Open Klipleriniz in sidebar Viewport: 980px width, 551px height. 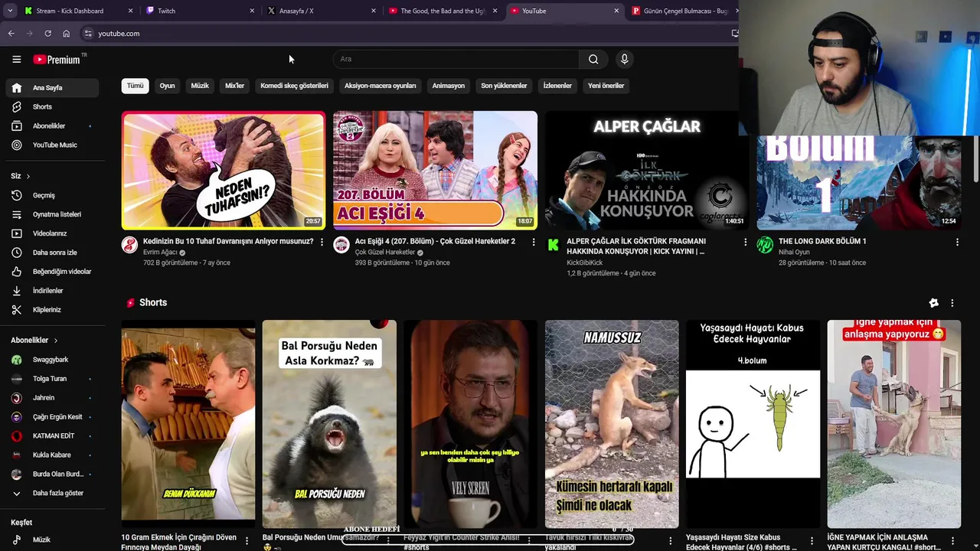[52, 310]
